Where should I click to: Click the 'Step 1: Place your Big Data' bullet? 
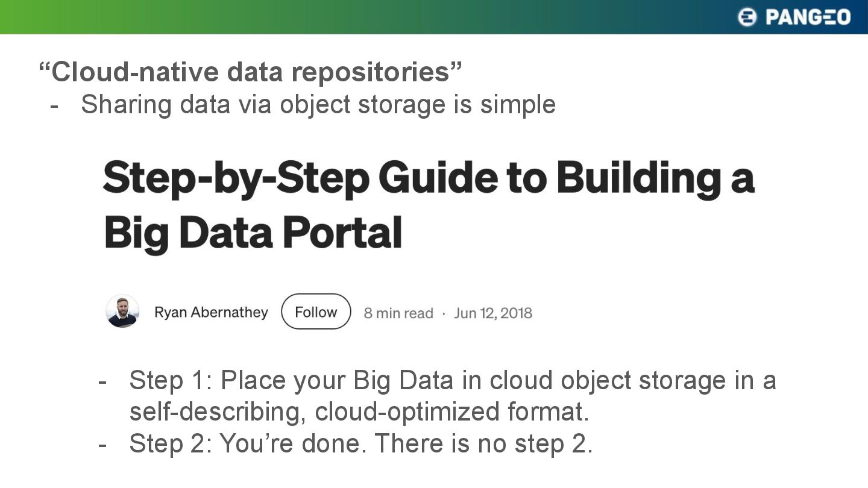pos(452,381)
